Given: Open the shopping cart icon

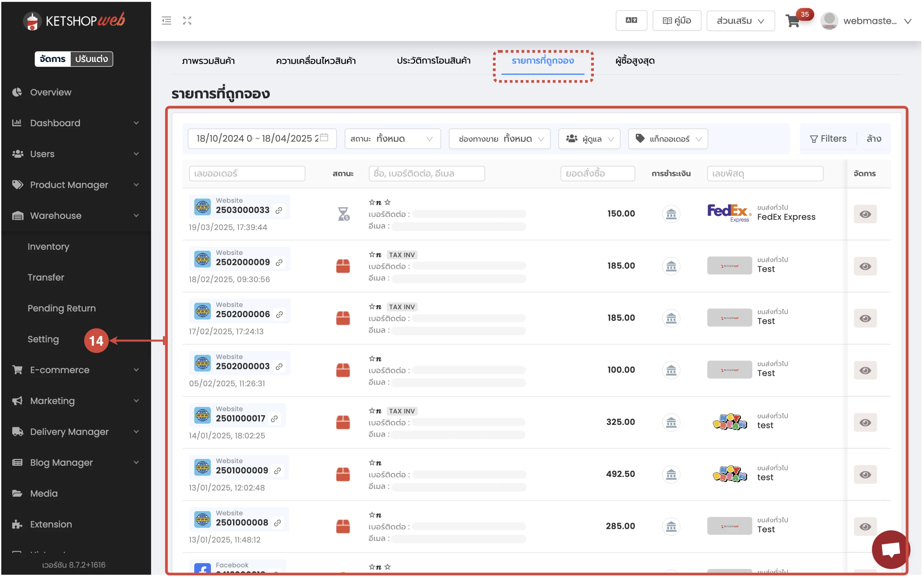Looking at the screenshot, I should point(792,21).
